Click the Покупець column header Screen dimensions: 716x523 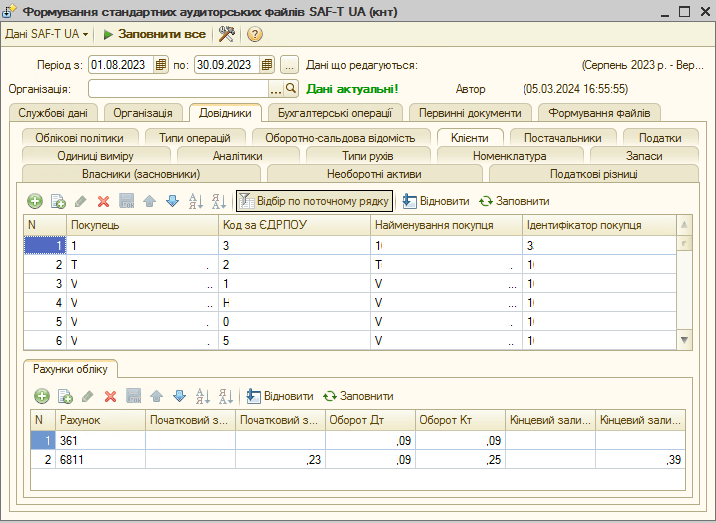tap(142, 225)
